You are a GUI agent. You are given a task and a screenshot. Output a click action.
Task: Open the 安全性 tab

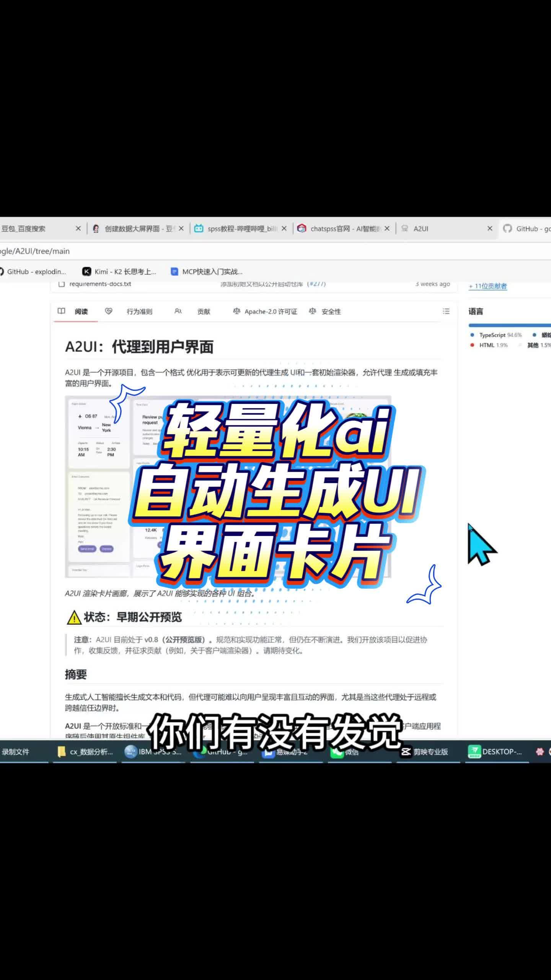[325, 312]
